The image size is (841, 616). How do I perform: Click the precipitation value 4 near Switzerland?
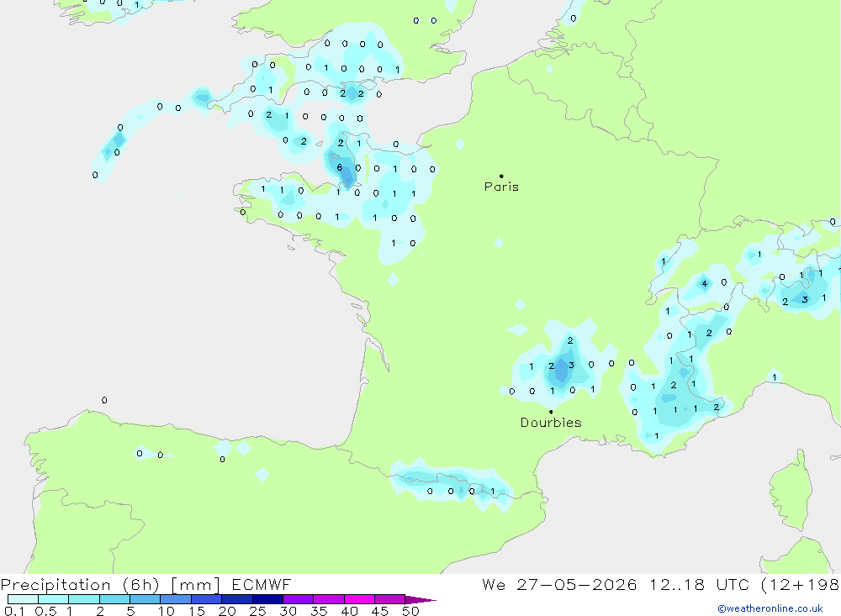pyautogui.click(x=704, y=283)
